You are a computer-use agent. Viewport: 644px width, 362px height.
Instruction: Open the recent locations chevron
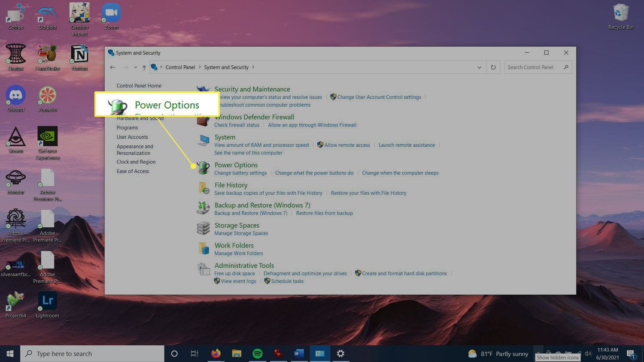click(135, 67)
